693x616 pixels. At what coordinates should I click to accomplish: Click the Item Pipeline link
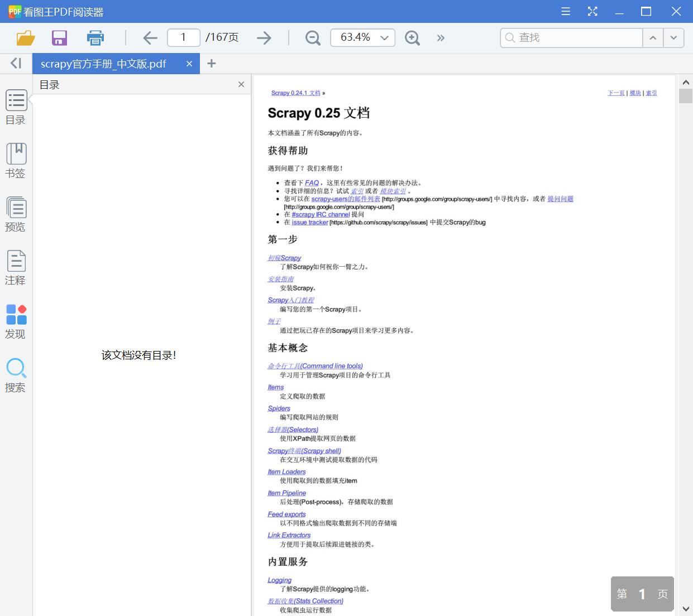point(286,493)
